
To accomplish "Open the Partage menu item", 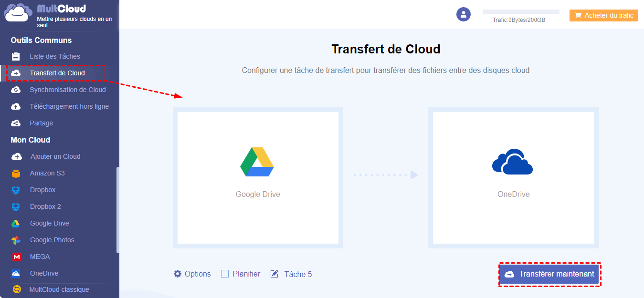I will point(42,123).
